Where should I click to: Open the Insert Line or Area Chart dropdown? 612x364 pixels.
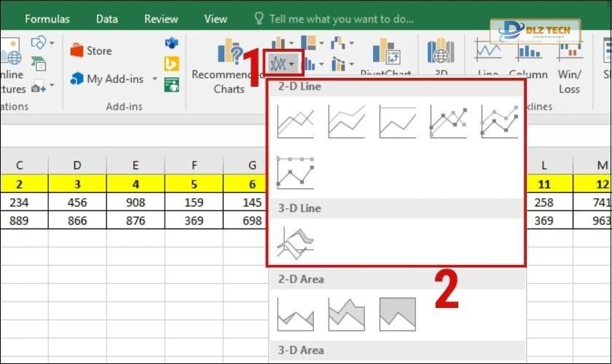(283, 65)
